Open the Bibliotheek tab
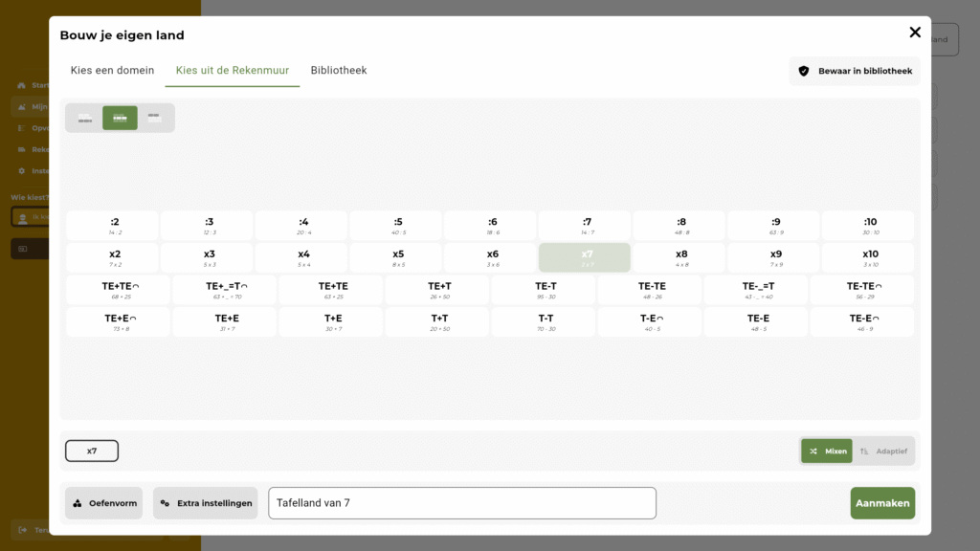This screenshot has height=551, width=980. [x=338, y=71]
